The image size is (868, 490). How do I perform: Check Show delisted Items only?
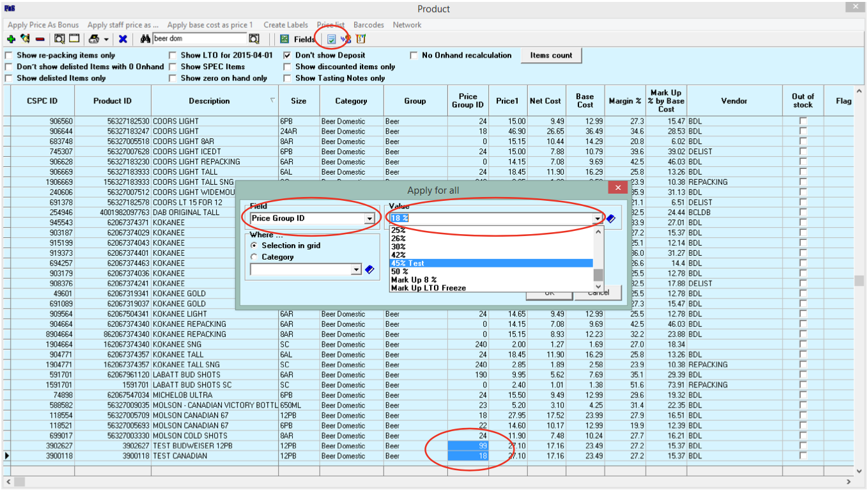[8, 79]
